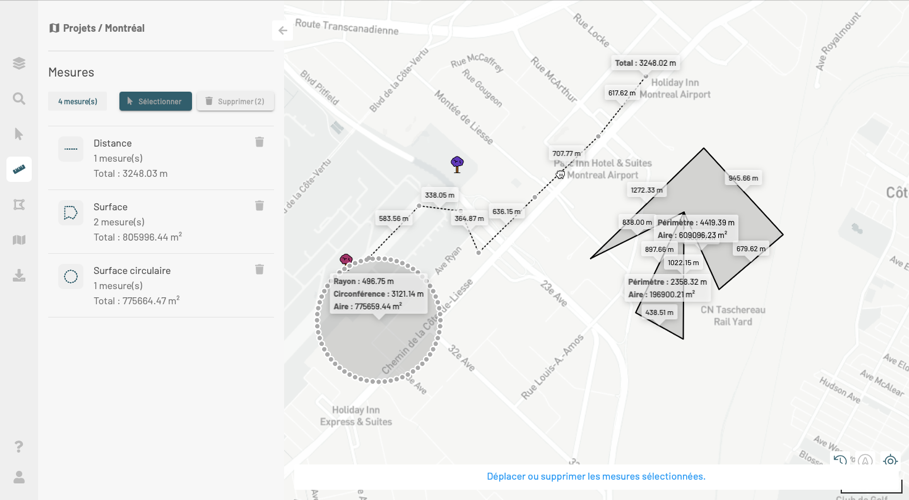Delete the Distance measurement with trash icon
The image size is (909, 500).
(x=259, y=142)
